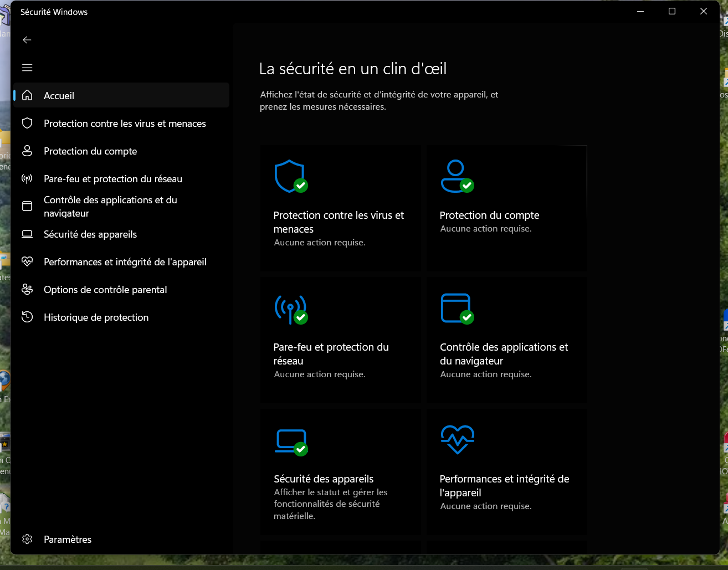Open Historique de protection in sidebar
The height and width of the screenshot is (570, 728).
click(x=121, y=317)
